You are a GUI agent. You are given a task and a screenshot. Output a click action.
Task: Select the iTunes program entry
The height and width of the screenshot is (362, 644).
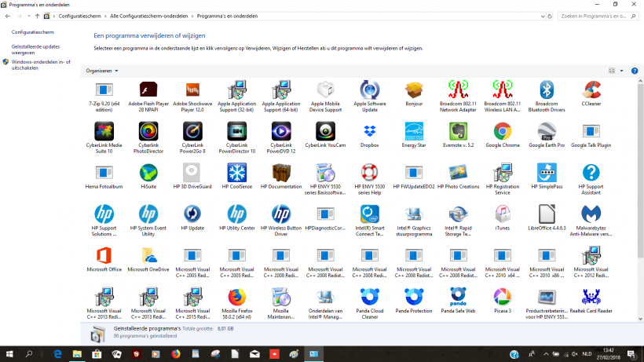(x=503, y=214)
